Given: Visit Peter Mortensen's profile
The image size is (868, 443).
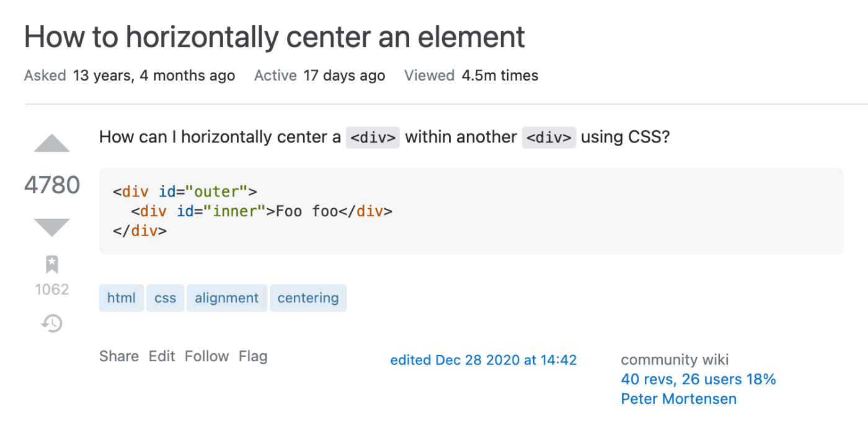Looking at the screenshot, I should [x=678, y=399].
